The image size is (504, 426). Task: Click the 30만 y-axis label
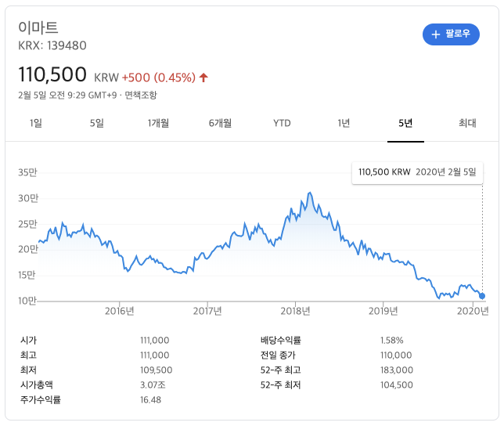click(28, 198)
